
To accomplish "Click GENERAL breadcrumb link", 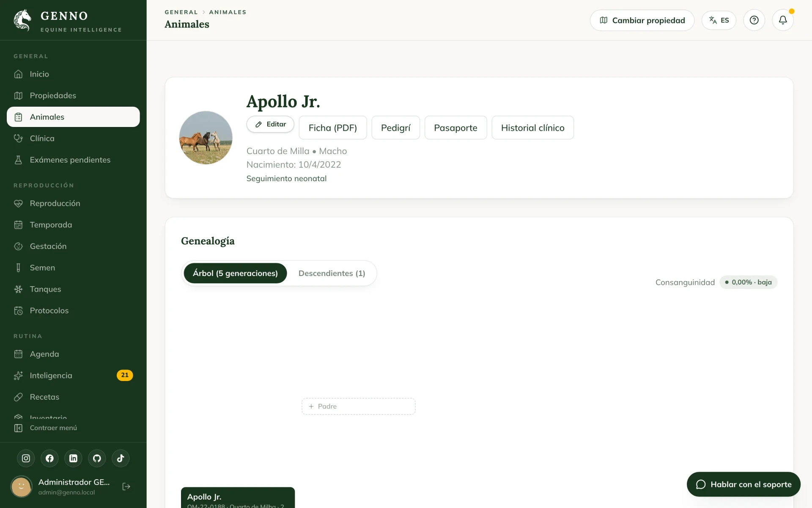I will [x=181, y=12].
